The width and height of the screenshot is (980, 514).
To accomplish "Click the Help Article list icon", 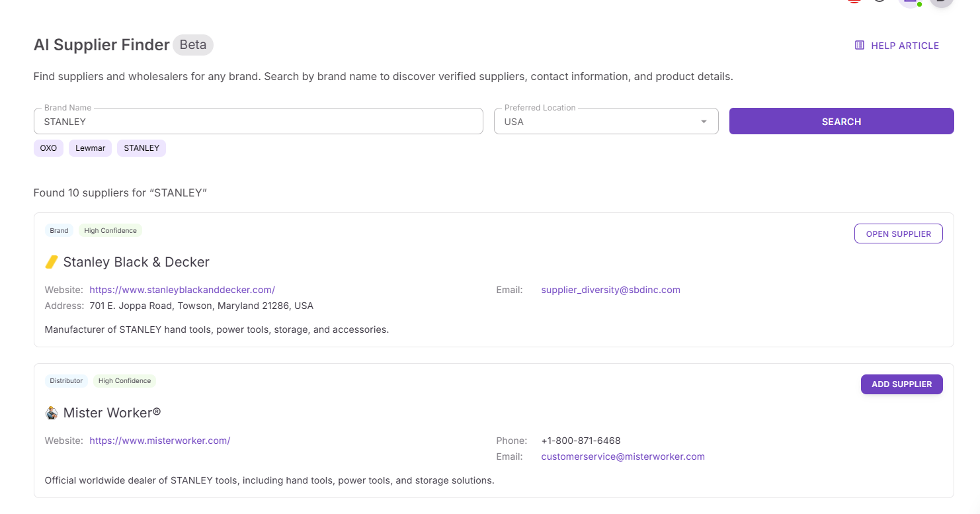I will coord(859,46).
